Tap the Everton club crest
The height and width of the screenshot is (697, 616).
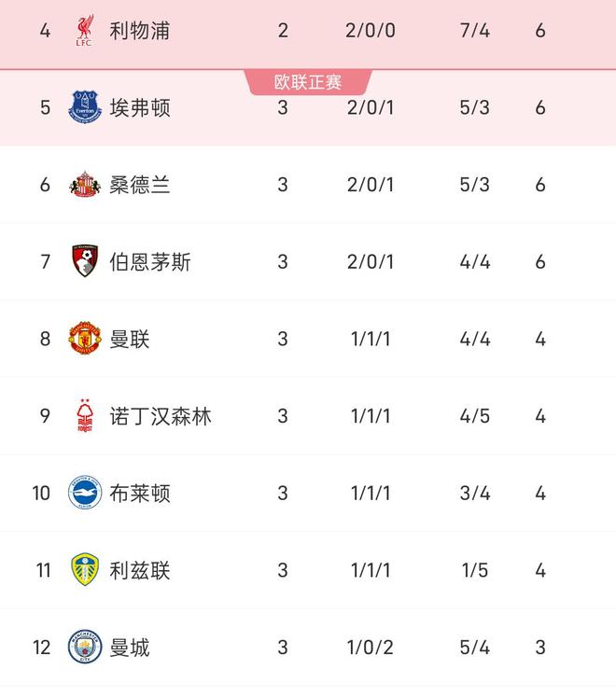point(85,107)
